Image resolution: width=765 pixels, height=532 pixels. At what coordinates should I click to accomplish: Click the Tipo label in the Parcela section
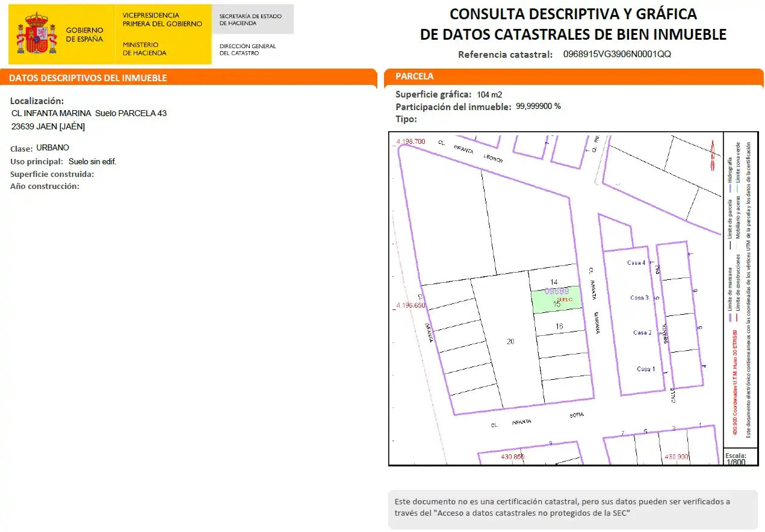(406, 119)
